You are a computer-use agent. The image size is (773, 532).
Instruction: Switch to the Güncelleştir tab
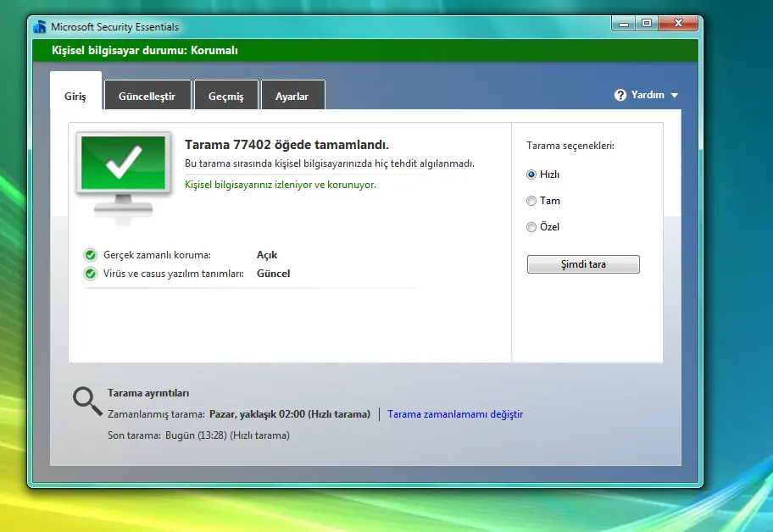point(147,95)
